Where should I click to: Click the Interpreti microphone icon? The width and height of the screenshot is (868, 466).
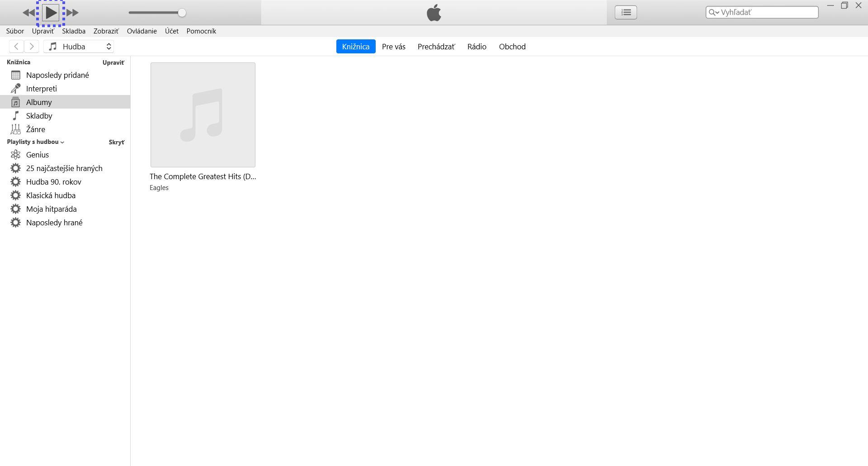[16, 89]
